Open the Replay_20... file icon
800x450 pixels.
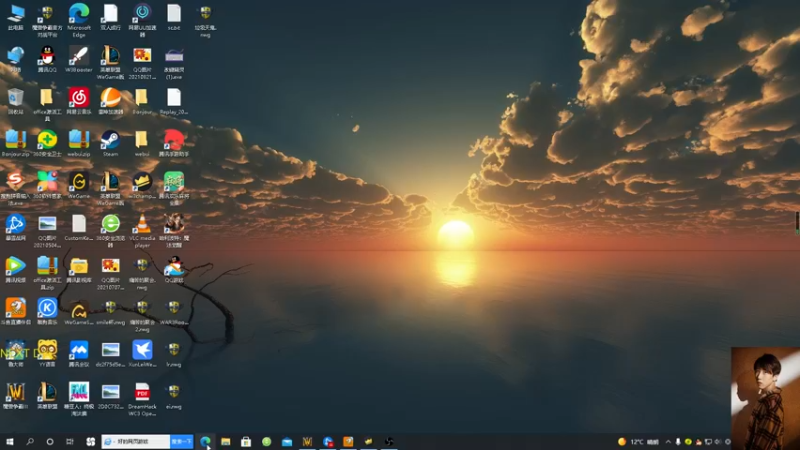(173, 101)
